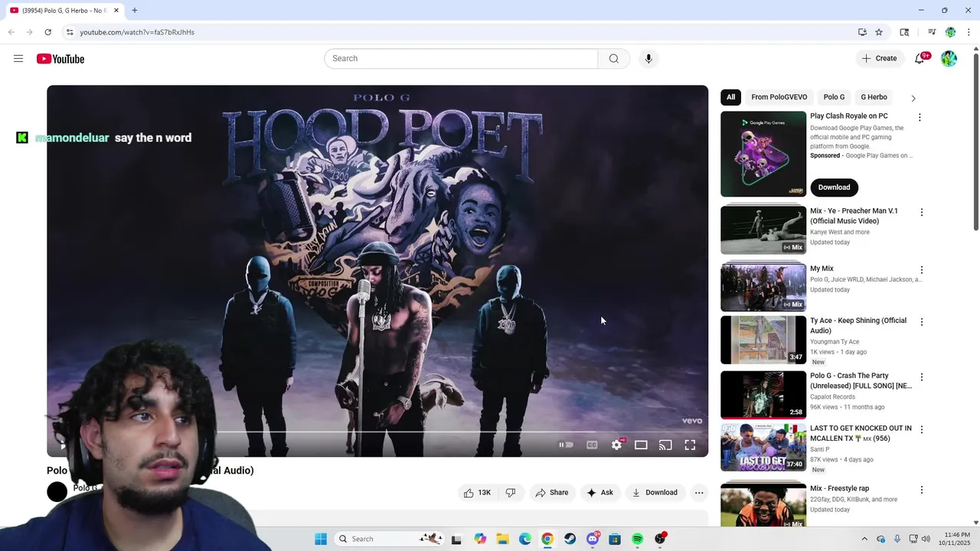Screen dimensions: 980x551
Task: Click the Ask button
Action: coord(599,493)
